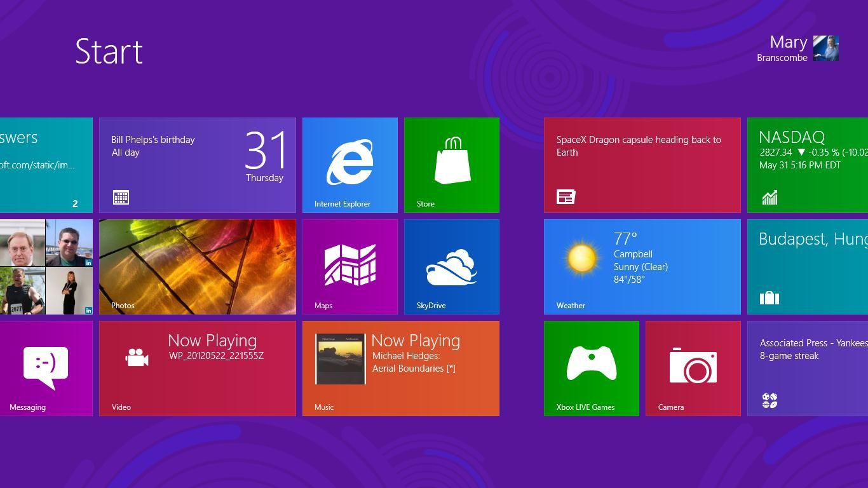Open the Photos app tile
Viewport: 868px width, 488px height.
(x=198, y=266)
